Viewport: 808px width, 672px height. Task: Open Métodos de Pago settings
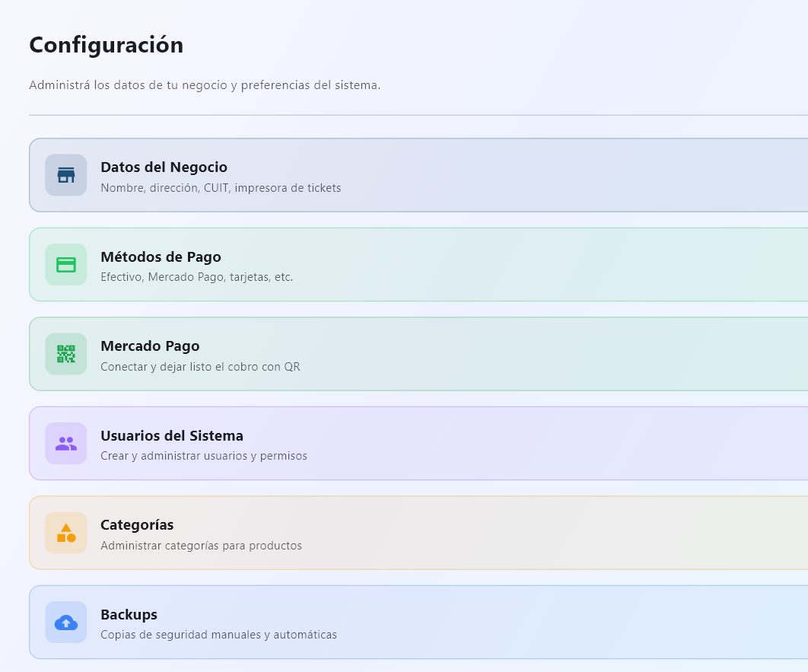(x=161, y=257)
